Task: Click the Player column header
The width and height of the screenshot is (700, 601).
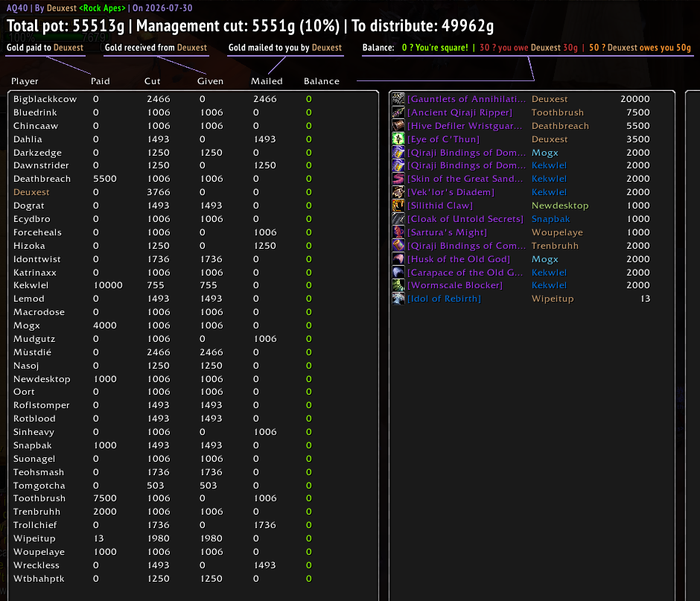Action: [25, 81]
